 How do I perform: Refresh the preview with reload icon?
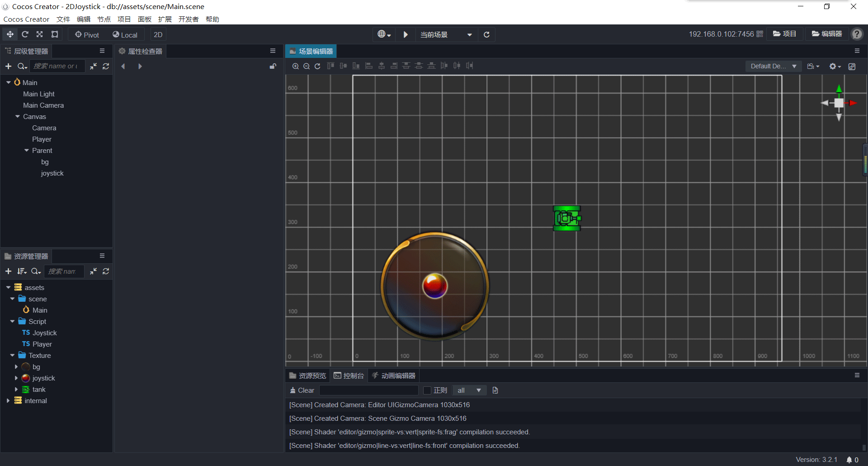pos(486,34)
